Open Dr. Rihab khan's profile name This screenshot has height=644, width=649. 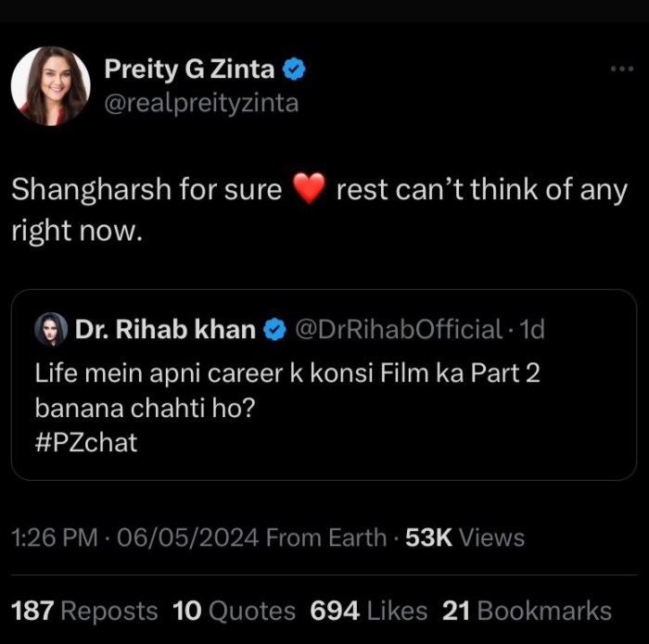pyautogui.click(x=164, y=329)
